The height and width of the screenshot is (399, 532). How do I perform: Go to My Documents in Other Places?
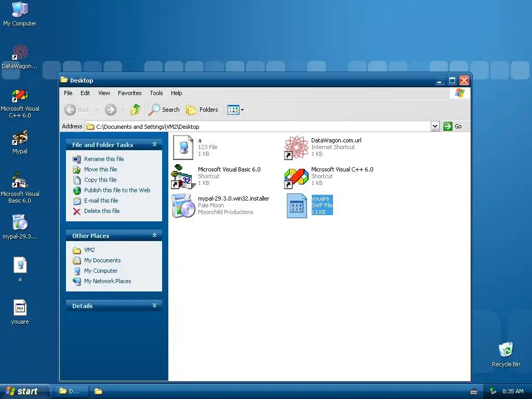(x=102, y=261)
